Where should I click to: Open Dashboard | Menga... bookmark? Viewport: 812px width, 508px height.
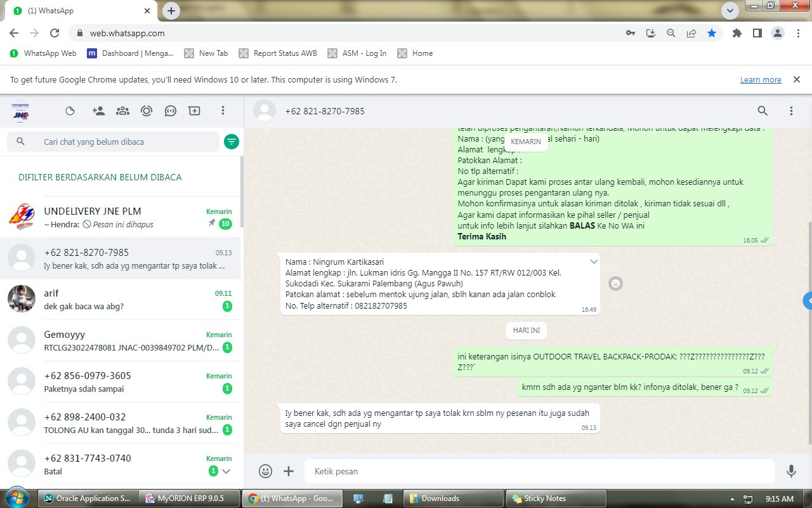point(131,53)
